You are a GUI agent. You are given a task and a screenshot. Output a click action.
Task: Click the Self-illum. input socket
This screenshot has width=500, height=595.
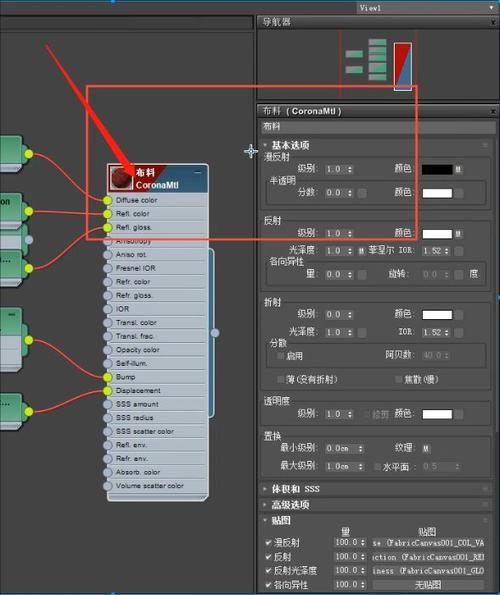click(x=107, y=364)
